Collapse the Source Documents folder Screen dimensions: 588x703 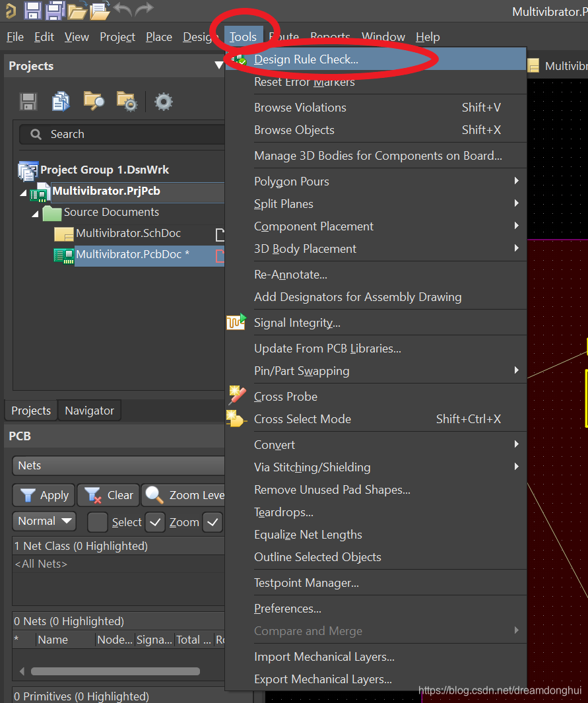[x=35, y=215]
